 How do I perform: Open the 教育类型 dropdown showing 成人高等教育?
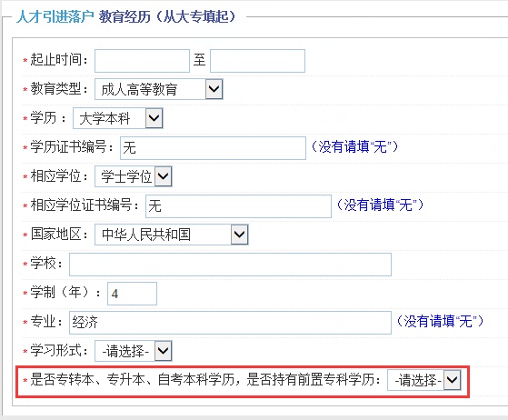(158, 89)
